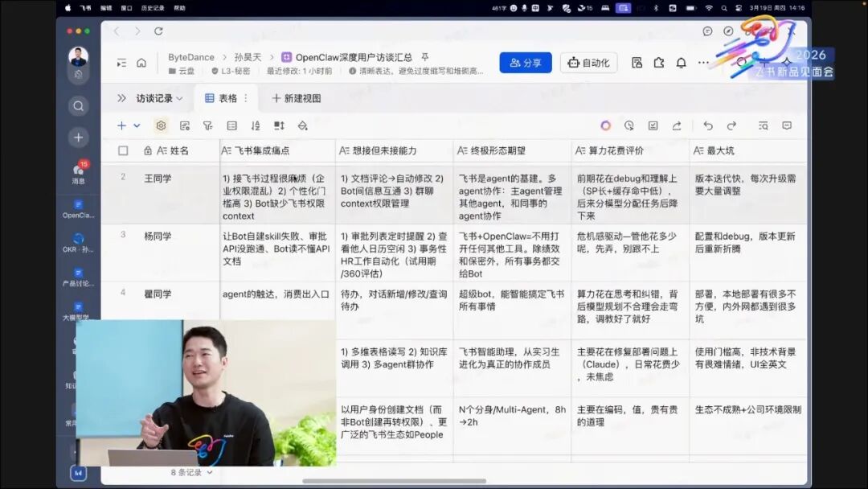Click 新建视图 to add a view

click(297, 98)
